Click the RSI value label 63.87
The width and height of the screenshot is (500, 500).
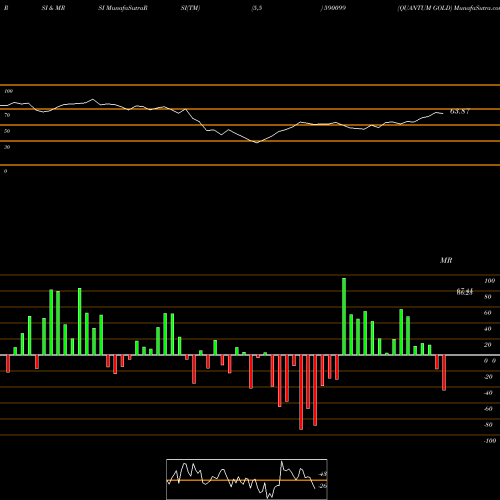460,111
